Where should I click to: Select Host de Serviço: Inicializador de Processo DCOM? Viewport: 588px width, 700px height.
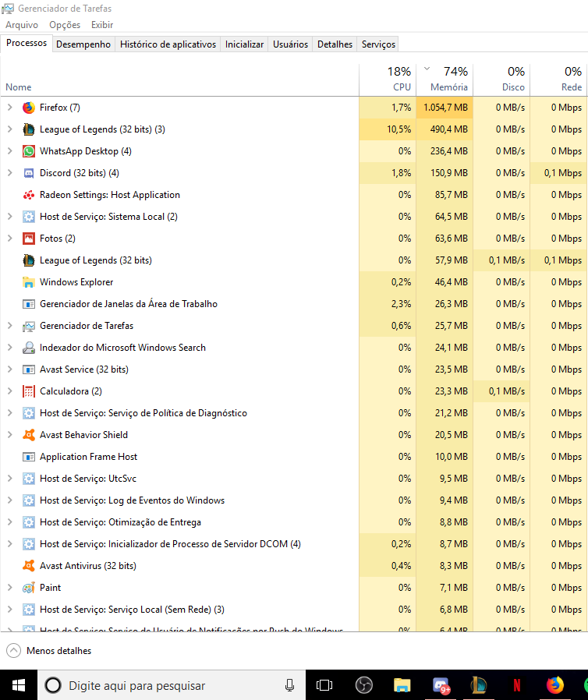pos(294,544)
